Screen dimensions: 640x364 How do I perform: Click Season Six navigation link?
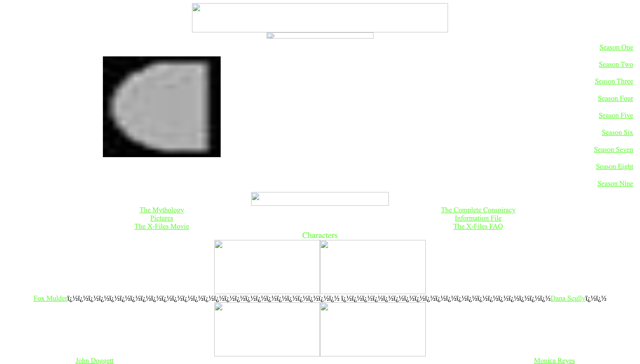(618, 132)
